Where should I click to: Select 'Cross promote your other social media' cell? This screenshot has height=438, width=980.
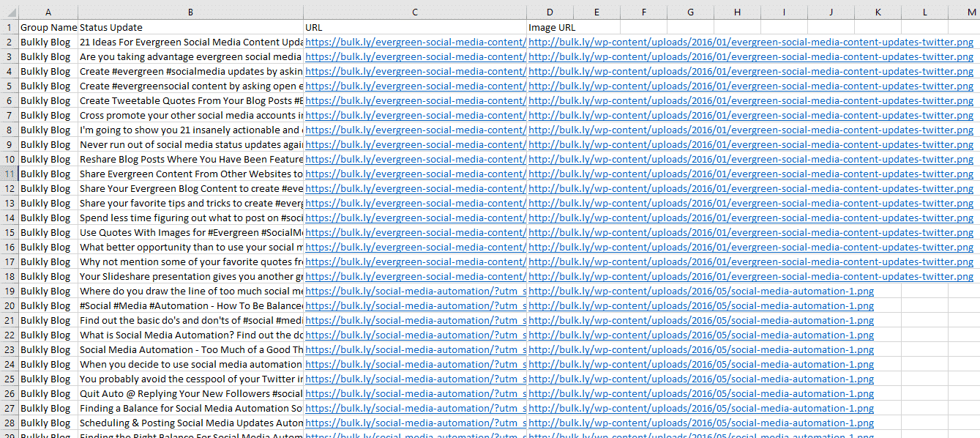(190, 115)
